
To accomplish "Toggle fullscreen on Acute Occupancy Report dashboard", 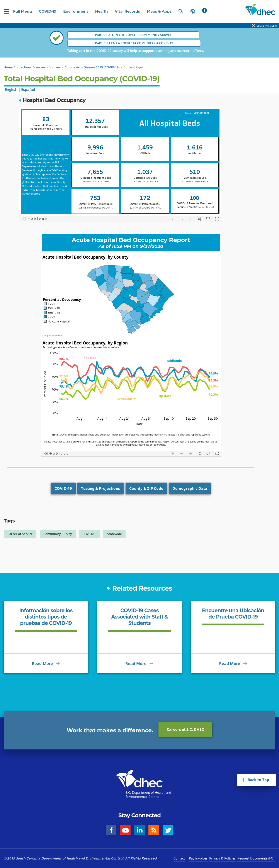I will [217, 454].
